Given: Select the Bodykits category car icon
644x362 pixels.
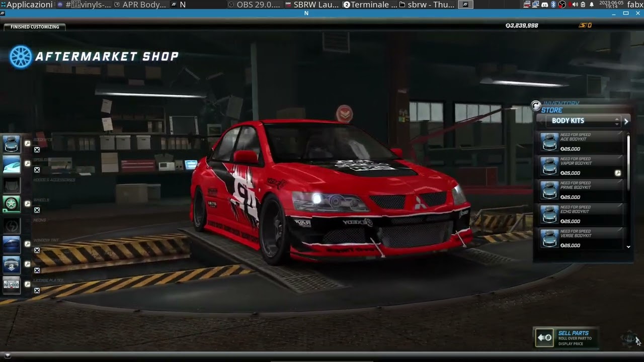Looking at the screenshot, I should 11,144.
